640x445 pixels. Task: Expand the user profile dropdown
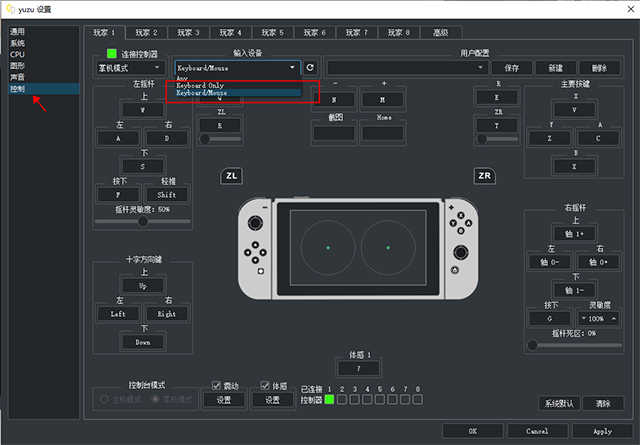click(x=407, y=68)
